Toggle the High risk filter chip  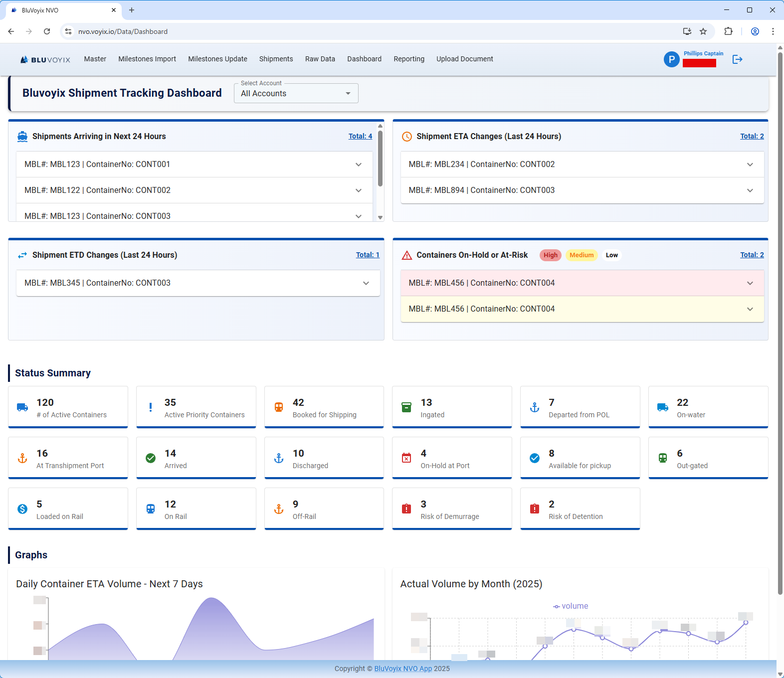coord(550,255)
